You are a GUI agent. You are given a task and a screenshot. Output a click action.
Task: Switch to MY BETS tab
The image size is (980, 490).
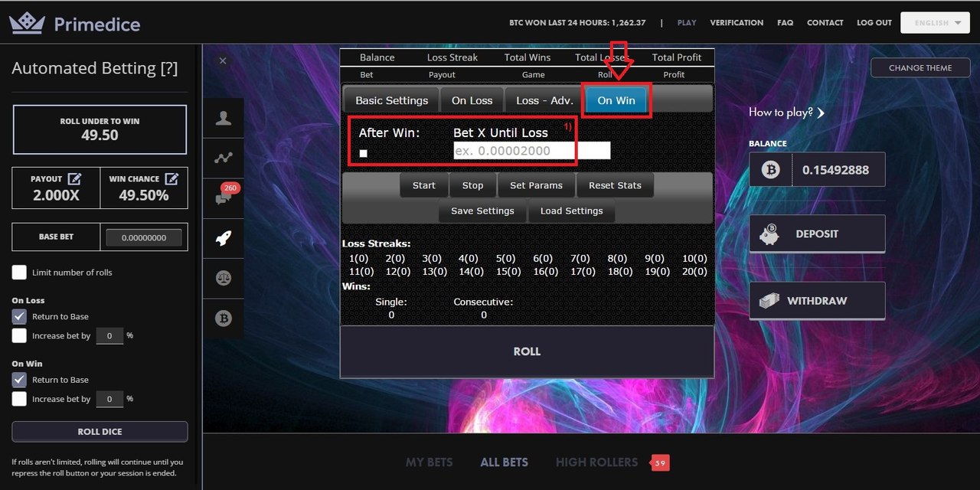click(x=429, y=462)
